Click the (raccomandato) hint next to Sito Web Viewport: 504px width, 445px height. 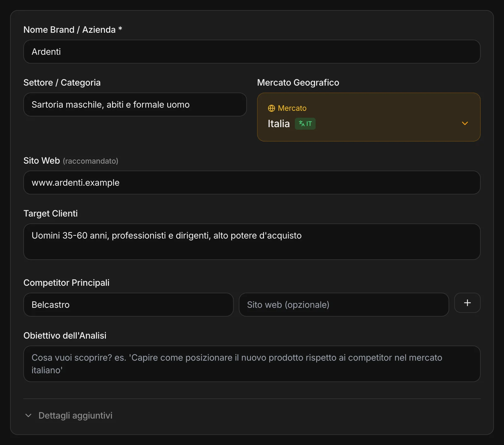(90, 161)
